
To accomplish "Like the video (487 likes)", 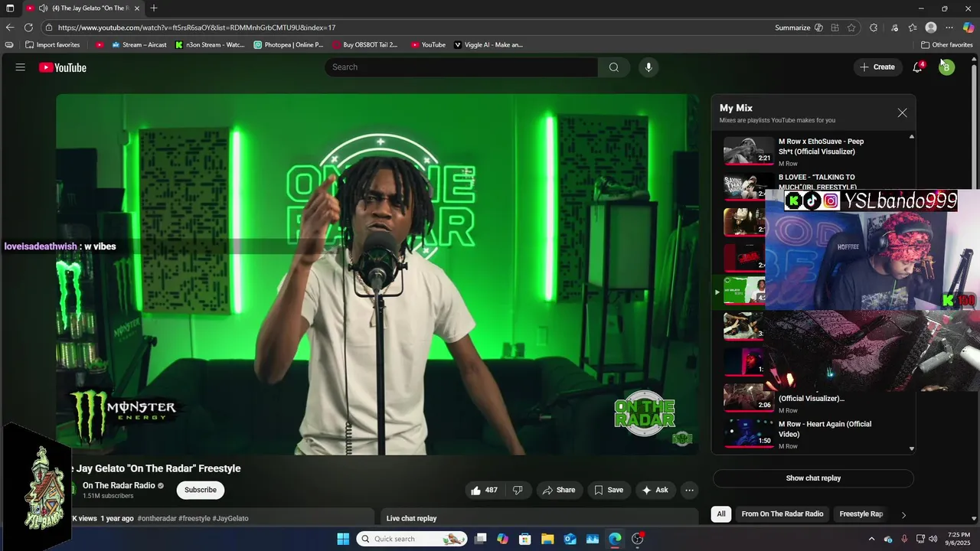I will [484, 490].
